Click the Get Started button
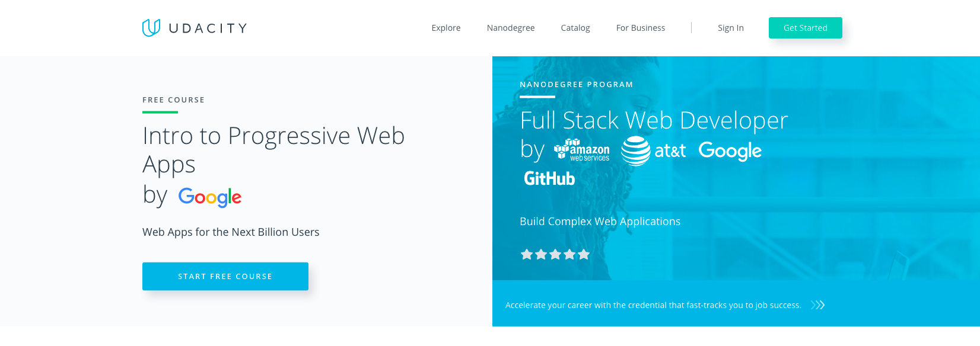The image size is (980, 346). coord(806,28)
